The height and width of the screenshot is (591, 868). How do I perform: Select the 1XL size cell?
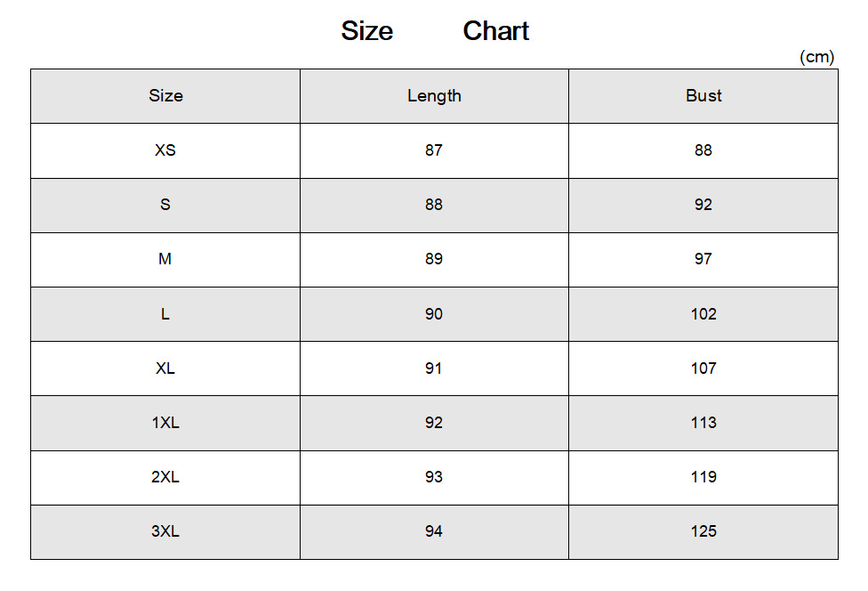[x=165, y=423]
